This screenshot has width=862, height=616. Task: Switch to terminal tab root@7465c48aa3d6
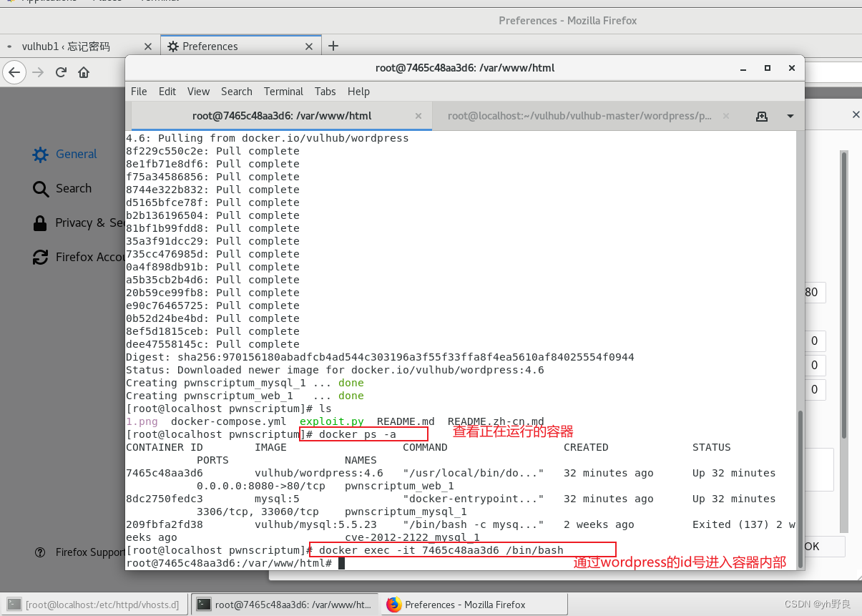(282, 116)
